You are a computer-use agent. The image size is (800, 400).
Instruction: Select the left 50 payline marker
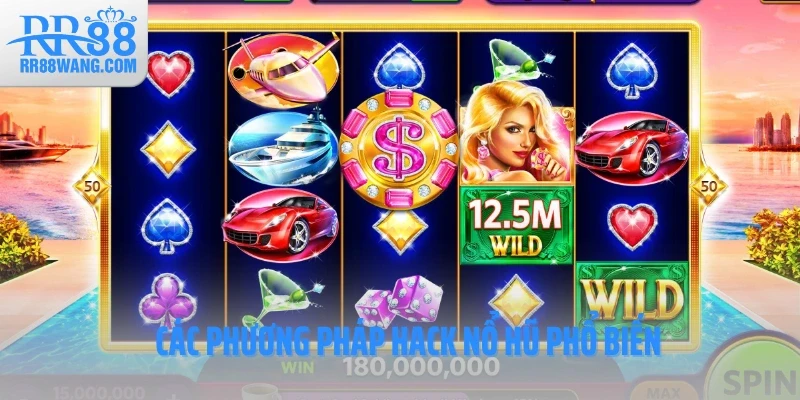[92, 186]
